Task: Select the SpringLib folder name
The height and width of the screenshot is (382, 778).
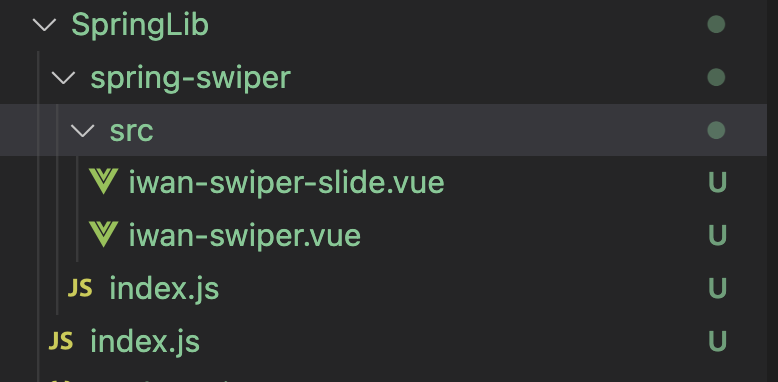Action: pos(140,25)
